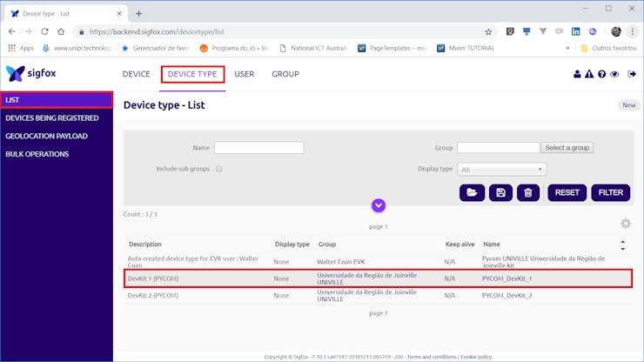
Task: Click the LinkedIn extension icon
Action: point(575,31)
